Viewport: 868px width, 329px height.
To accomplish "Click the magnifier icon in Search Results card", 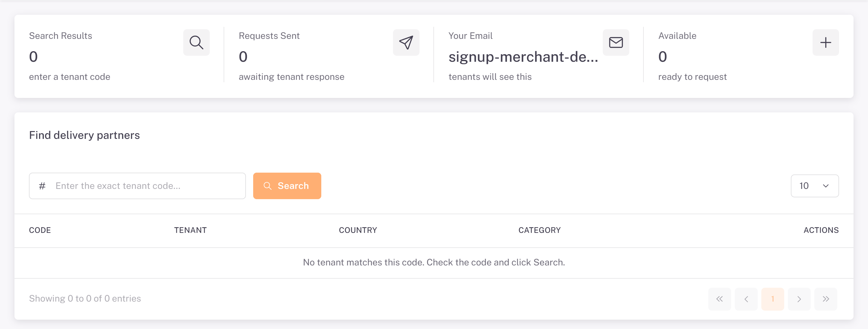I will [196, 42].
